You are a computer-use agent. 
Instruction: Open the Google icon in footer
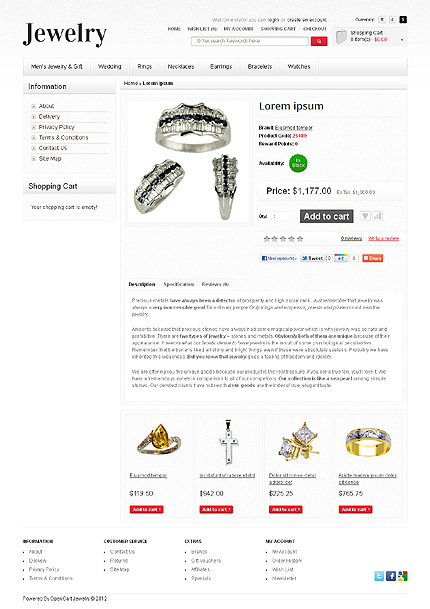pyautogui.click(x=402, y=576)
